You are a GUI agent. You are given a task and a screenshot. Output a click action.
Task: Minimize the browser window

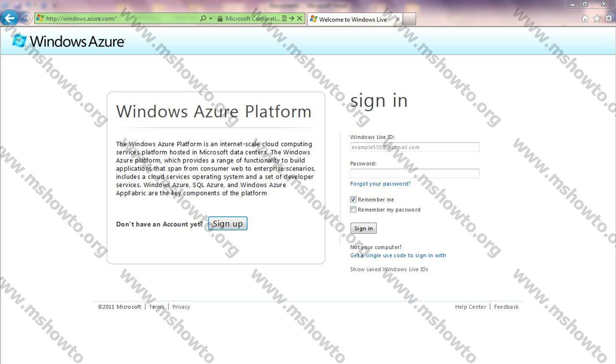572,4
